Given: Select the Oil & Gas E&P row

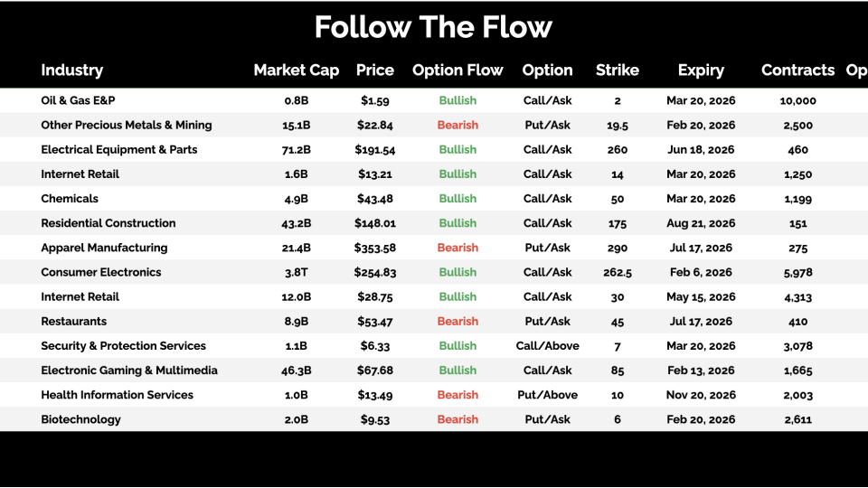Looking at the screenshot, I should pyautogui.click(x=78, y=100).
